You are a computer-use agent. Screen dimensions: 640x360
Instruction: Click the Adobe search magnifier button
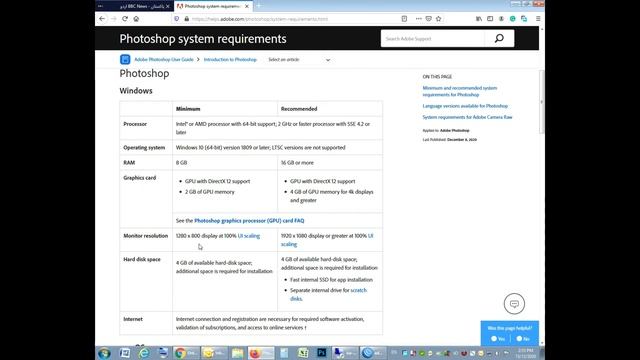(x=499, y=38)
